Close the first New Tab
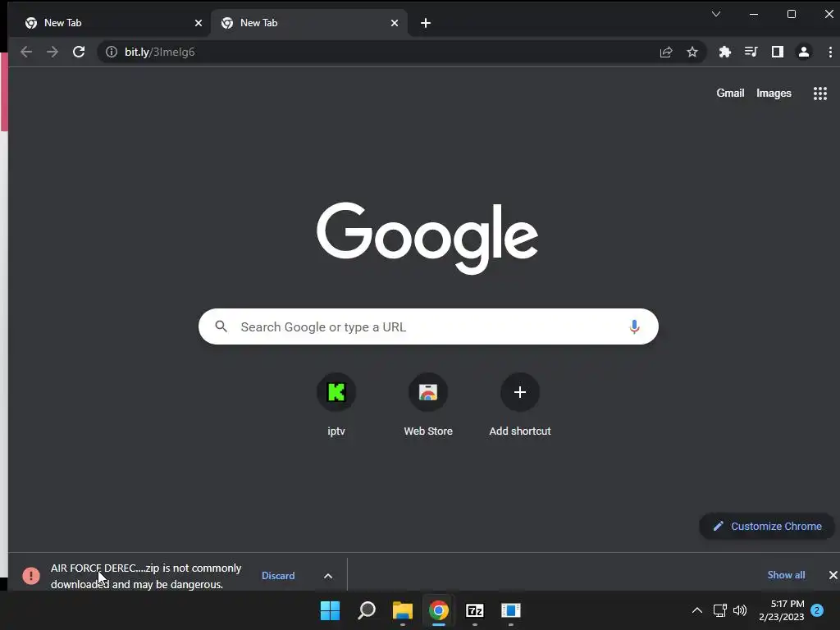The height and width of the screenshot is (630, 840). coord(199,23)
